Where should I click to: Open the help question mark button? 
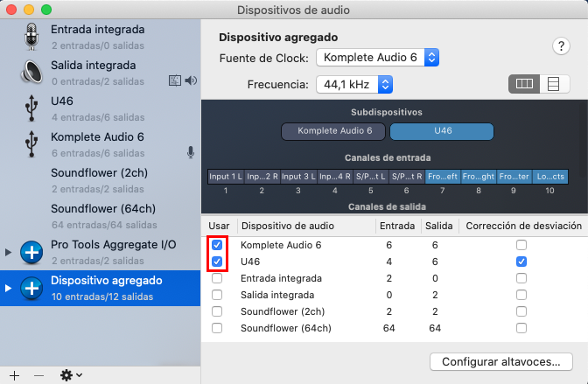pyautogui.click(x=561, y=46)
